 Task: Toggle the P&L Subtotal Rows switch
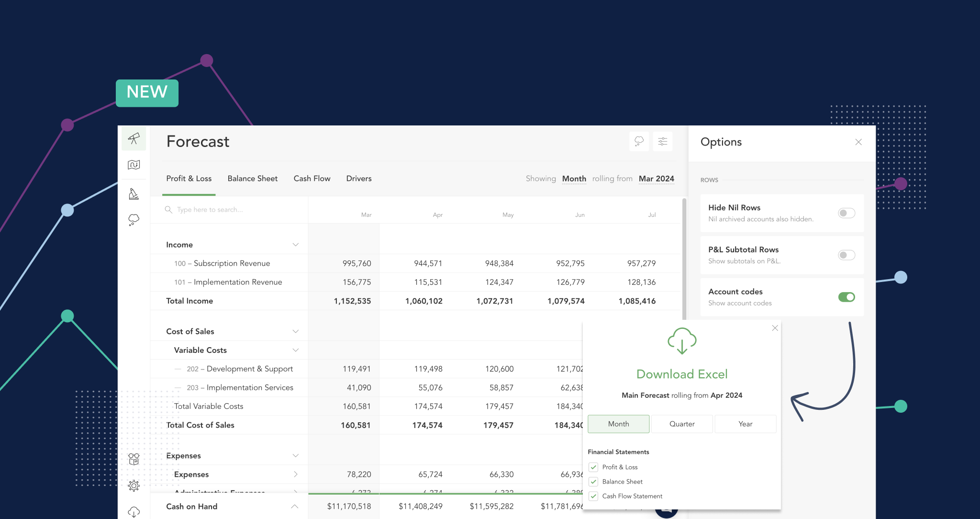tap(847, 254)
